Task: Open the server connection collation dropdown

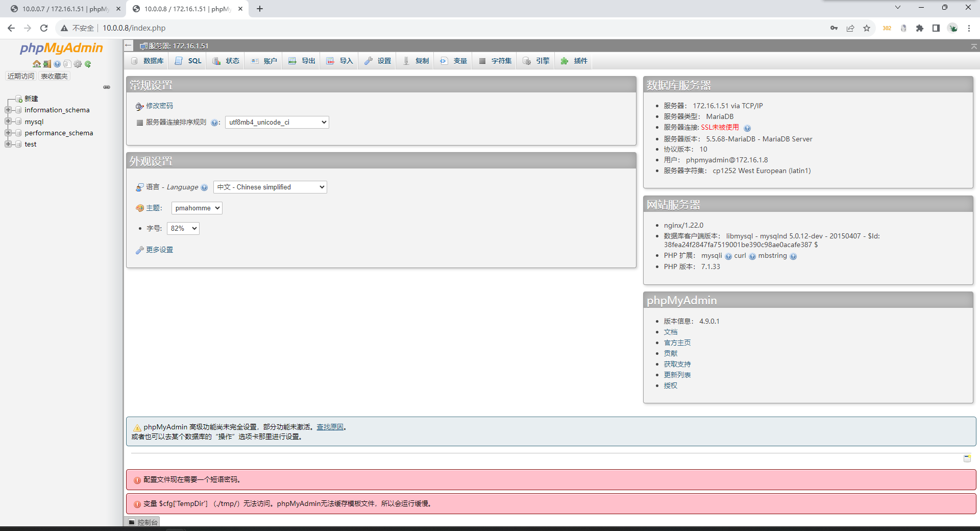Action: click(x=277, y=123)
